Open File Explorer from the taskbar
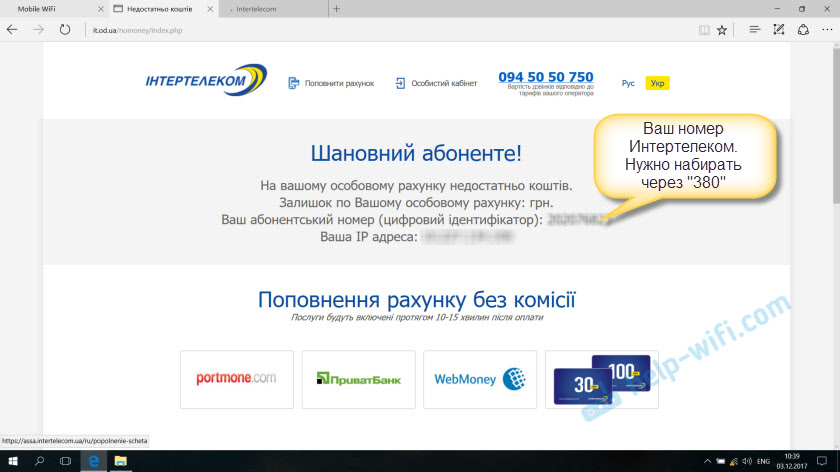This screenshot has height=472, width=840. (118, 462)
